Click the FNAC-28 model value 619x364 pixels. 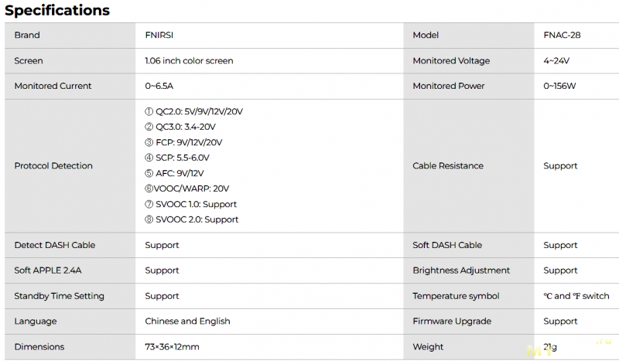coord(562,35)
